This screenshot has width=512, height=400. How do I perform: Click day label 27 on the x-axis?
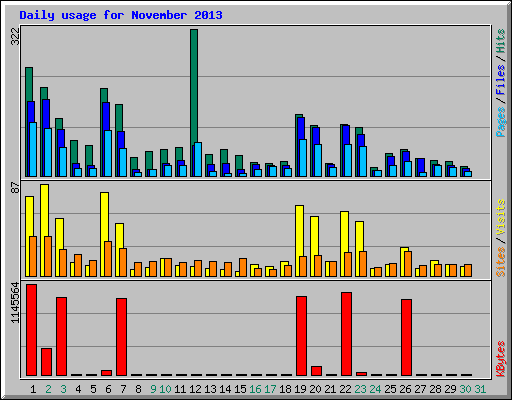coord(420,389)
